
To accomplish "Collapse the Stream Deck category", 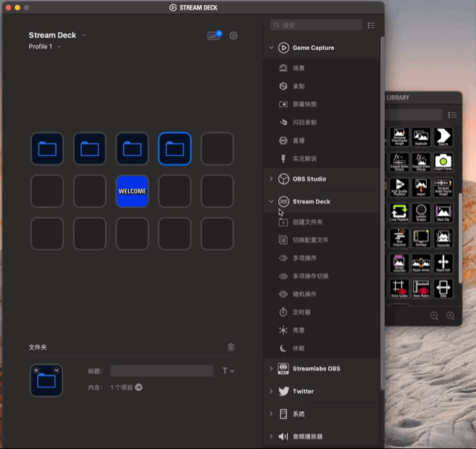I will click(x=271, y=201).
